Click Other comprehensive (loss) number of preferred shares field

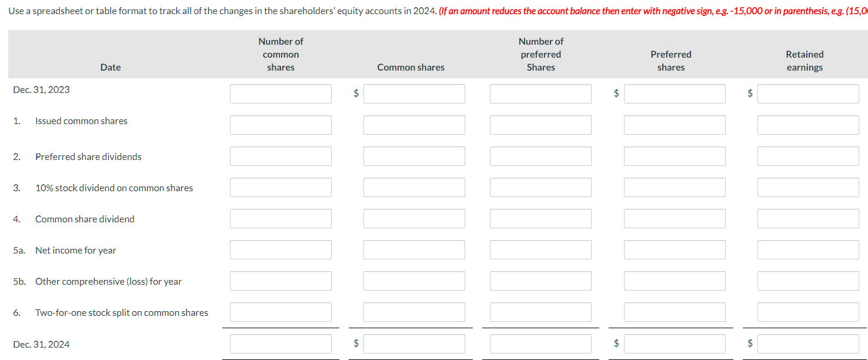pyautogui.click(x=540, y=281)
